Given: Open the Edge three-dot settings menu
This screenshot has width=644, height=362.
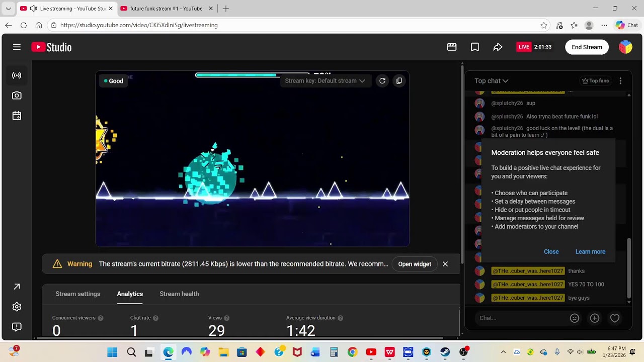Looking at the screenshot, I should click(604, 25).
